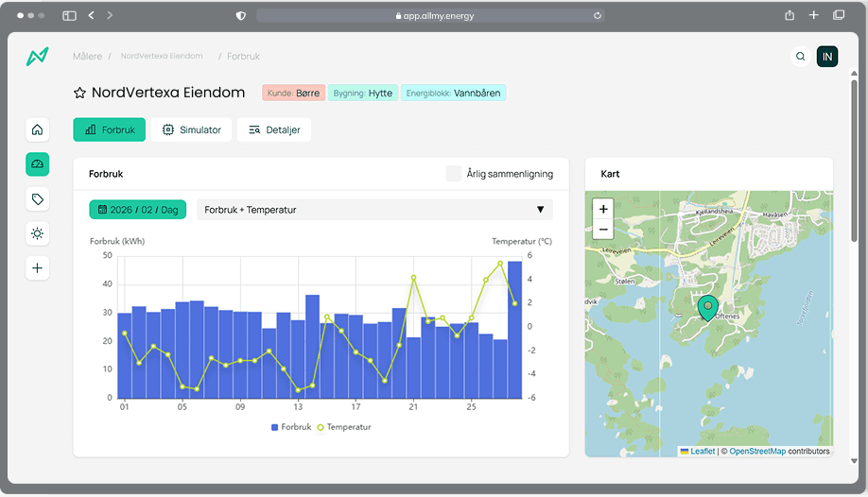Open the meters gauge icon in sidebar
This screenshot has width=868, height=497.
tap(38, 164)
